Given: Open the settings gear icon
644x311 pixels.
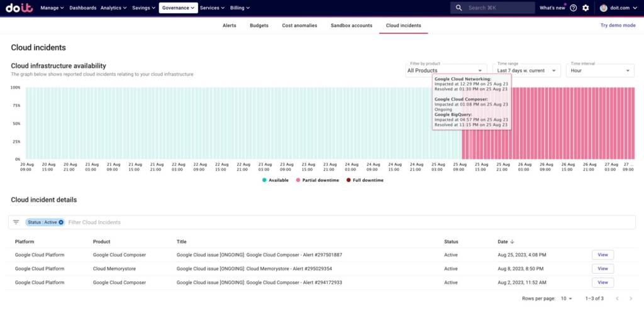Looking at the screenshot, I should click(x=586, y=8).
